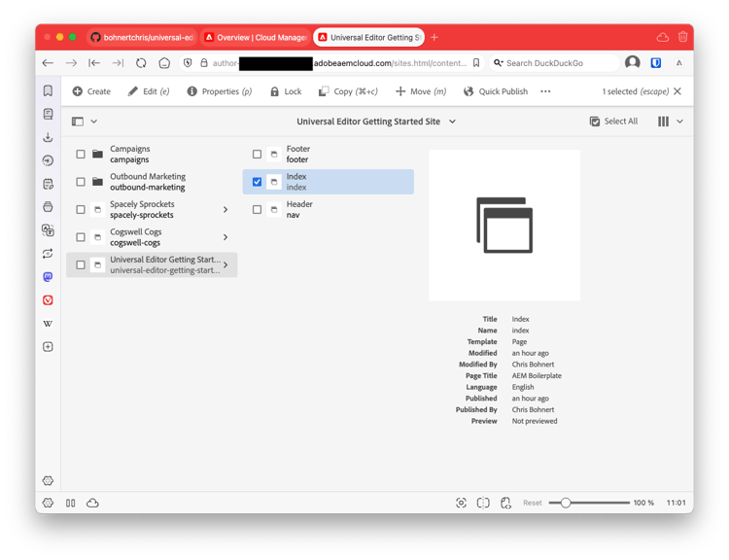Viewport: 729px width, 560px height.
Task: Switch to Overview Cloud Manager tab
Action: coord(257,37)
